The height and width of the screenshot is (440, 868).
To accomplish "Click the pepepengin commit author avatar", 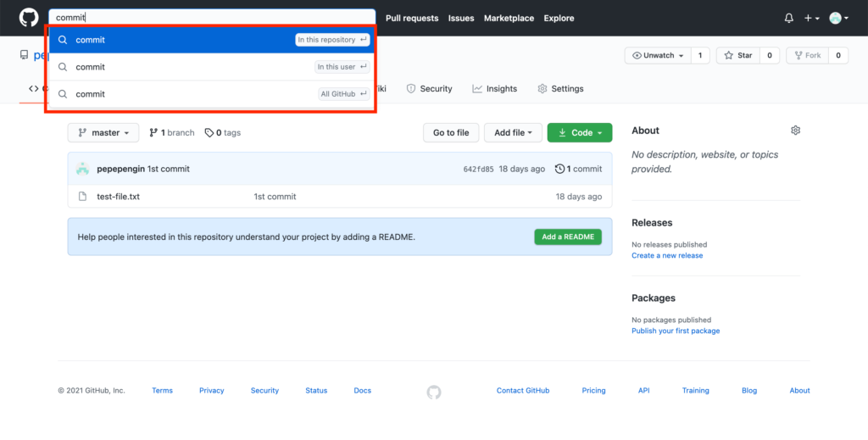I will tap(82, 169).
